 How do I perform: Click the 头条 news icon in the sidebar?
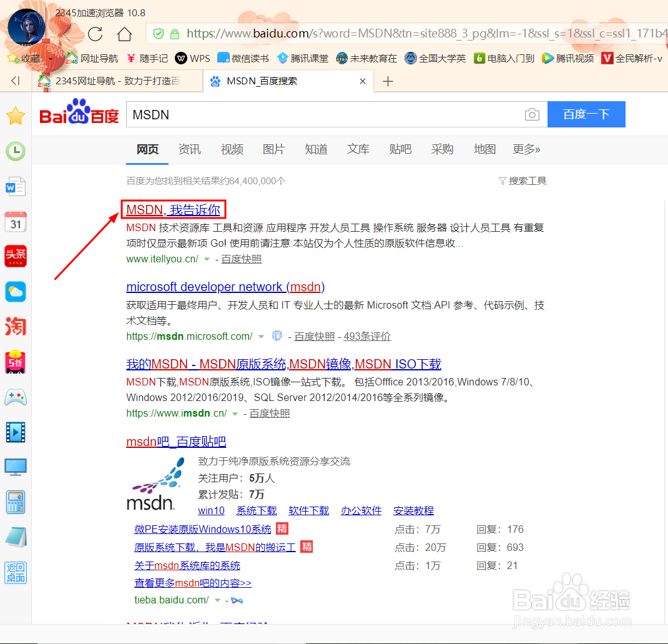15,256
